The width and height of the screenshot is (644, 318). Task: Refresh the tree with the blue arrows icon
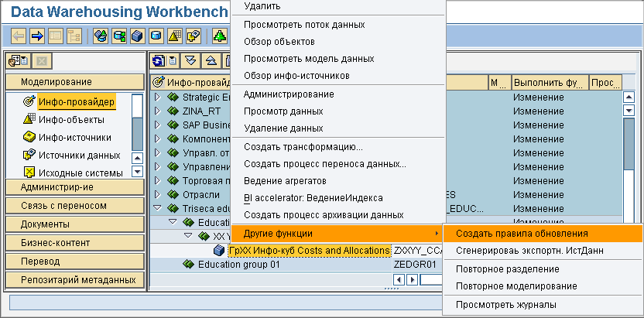point(158,61)
